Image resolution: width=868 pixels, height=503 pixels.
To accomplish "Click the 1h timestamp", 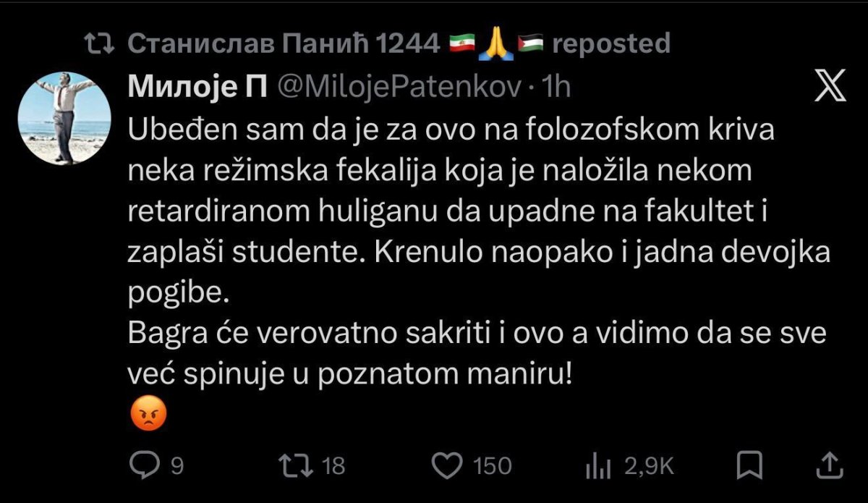I will point(556,88).
